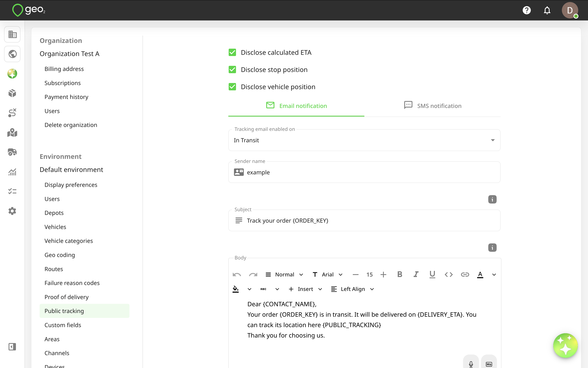Toggle underline formatting
588x368 pixels.
[x=432, y=275]
